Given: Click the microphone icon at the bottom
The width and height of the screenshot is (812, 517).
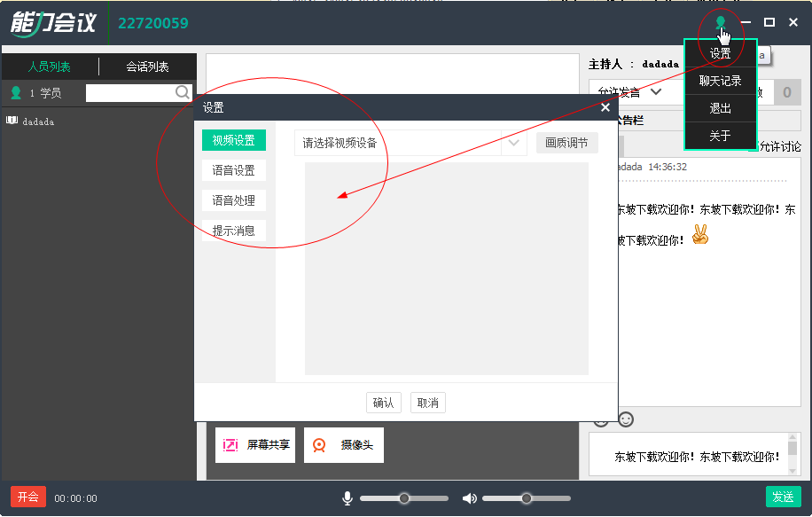Looking at the screenshot, I should [x=347, y=497].
